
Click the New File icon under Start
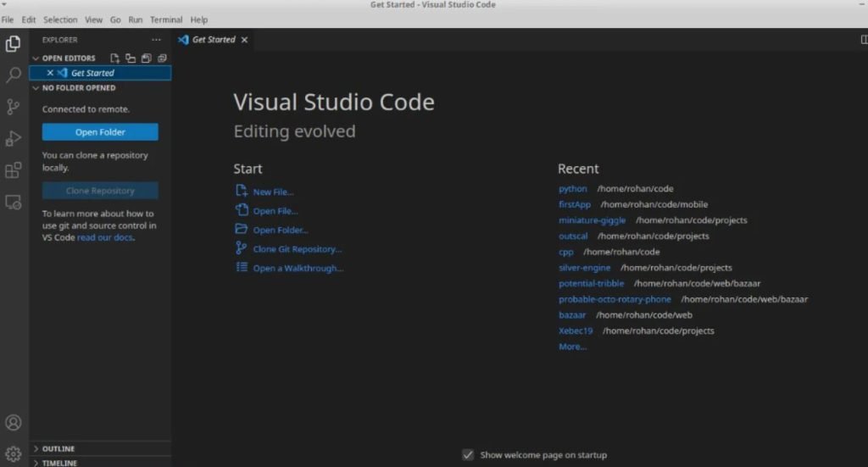point(242,191)
